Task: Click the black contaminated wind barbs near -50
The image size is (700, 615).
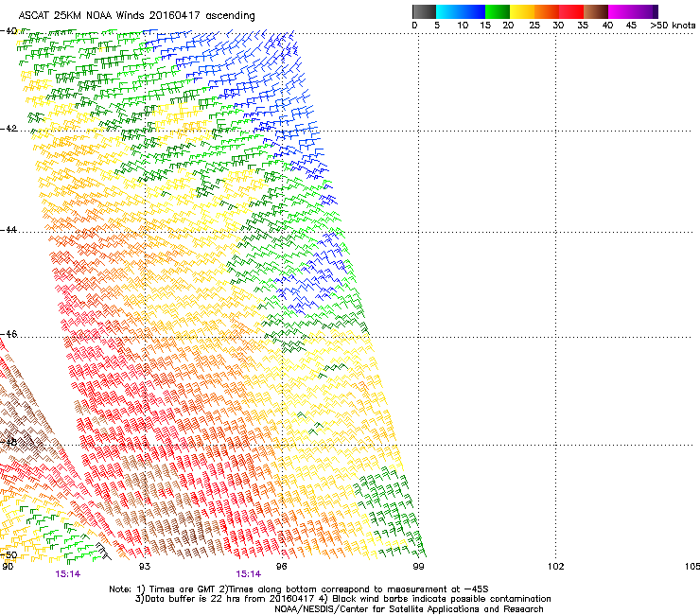Action: [x=103, y=551]
